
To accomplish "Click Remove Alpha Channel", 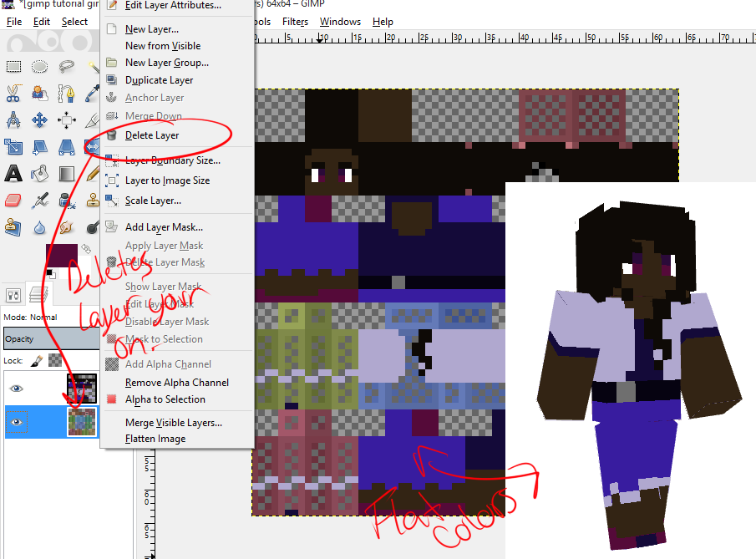I will coord(177,383).
